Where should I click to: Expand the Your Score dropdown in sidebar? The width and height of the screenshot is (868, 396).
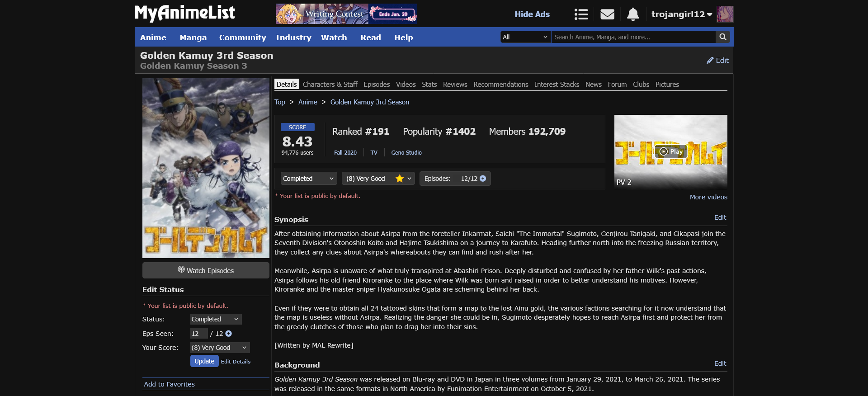coord(219,348)
